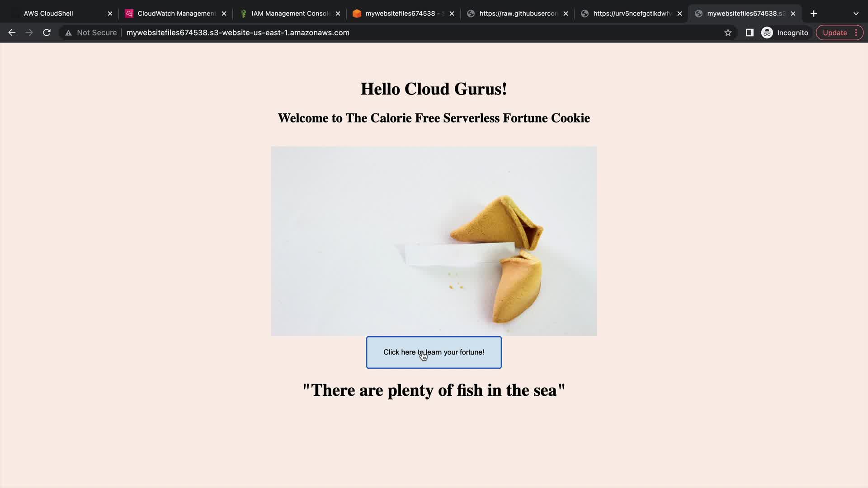This screenshot has width=868, height=488.
Task: Click the fortune cookie image
Action: [x=434, y=241]
